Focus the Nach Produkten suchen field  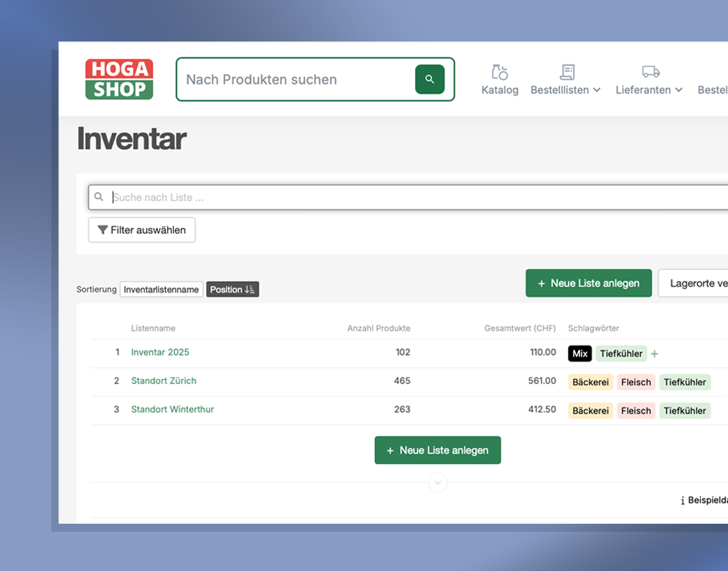(x=295, y=79)
